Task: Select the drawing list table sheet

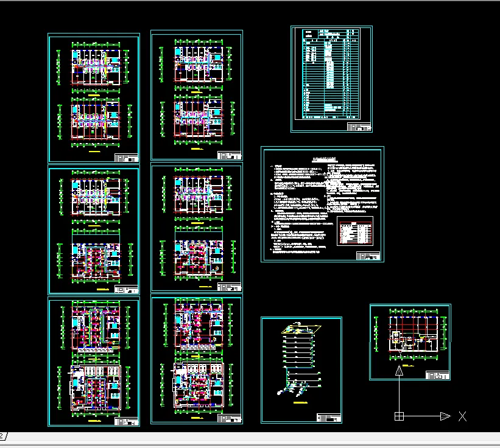Action: 331,79
